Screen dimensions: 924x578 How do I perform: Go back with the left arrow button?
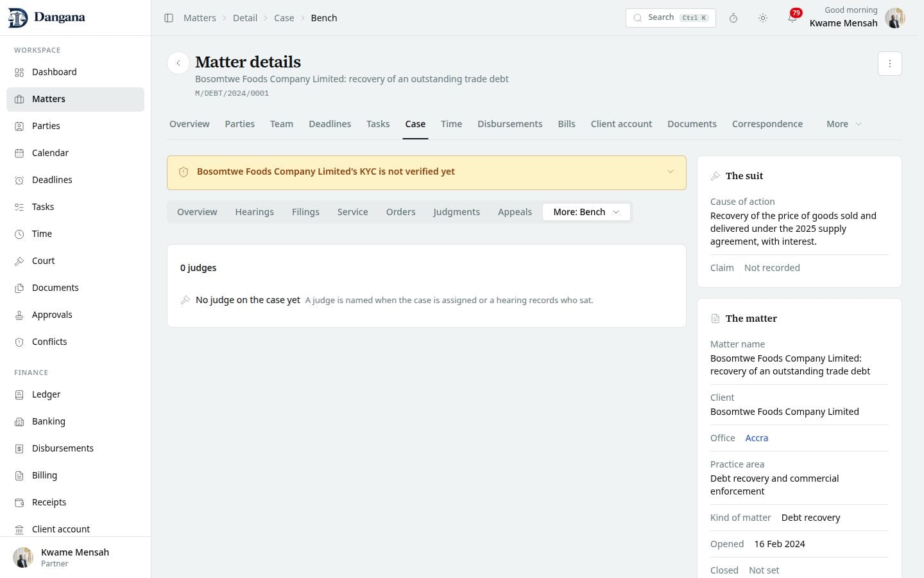click(x=178, y=63)
